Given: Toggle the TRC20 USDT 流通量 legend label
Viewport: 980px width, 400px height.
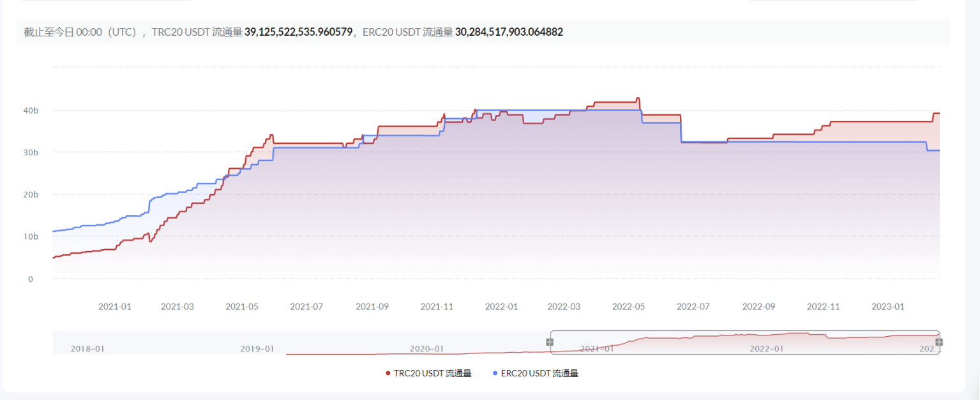Looking at the screenshot, I should coord(432,373).
